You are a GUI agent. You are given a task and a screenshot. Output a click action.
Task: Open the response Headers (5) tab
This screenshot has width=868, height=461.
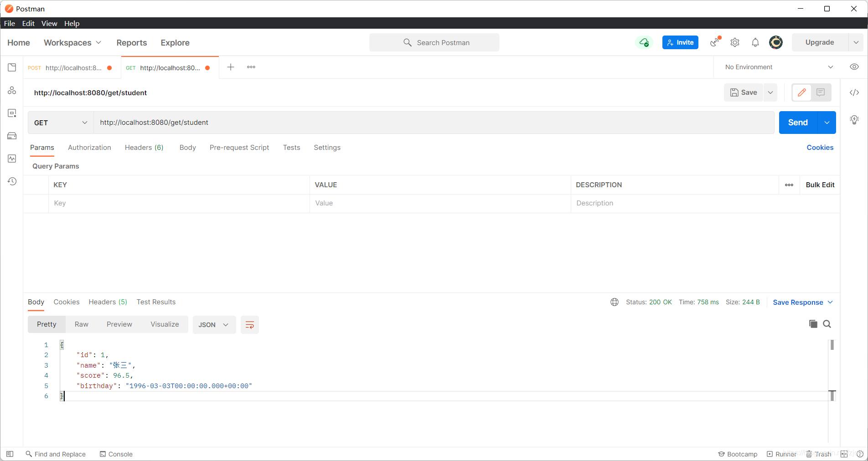click(x=108, y=302)
